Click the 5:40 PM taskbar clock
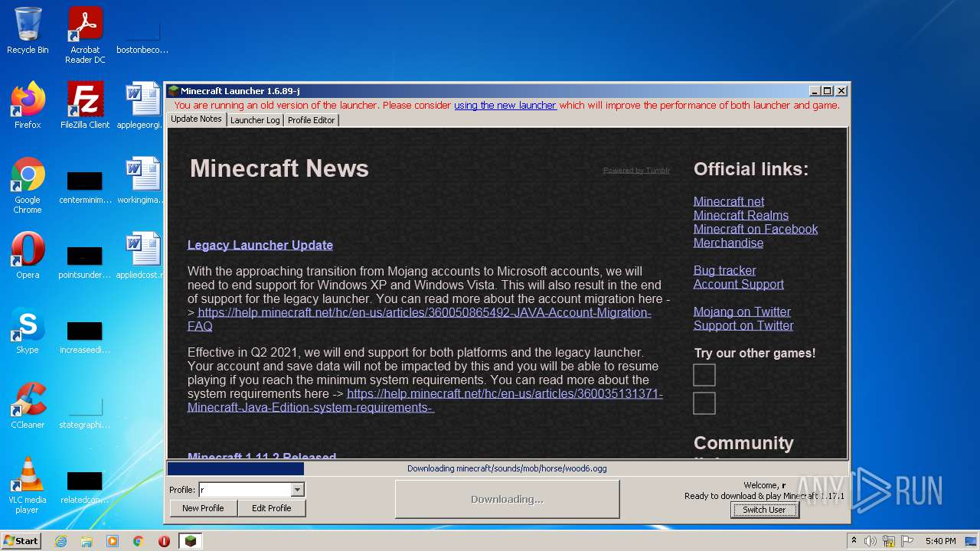Image resolution: width=980 pixels, height=551 pixels. (940, 541)
